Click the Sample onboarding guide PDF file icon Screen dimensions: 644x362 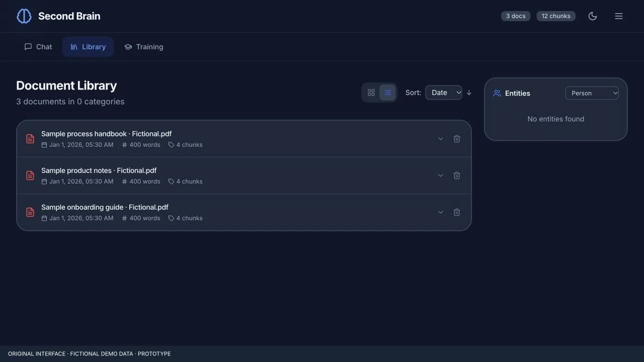30,212
